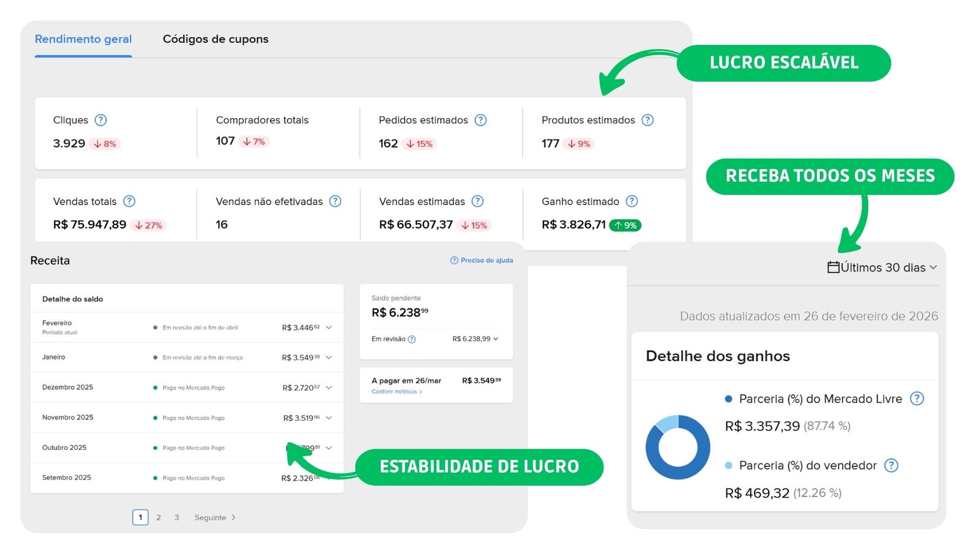Expand the Dezembro 2025 payment row
This screenshot has width=980, height=551.
[x=329, y=387]
